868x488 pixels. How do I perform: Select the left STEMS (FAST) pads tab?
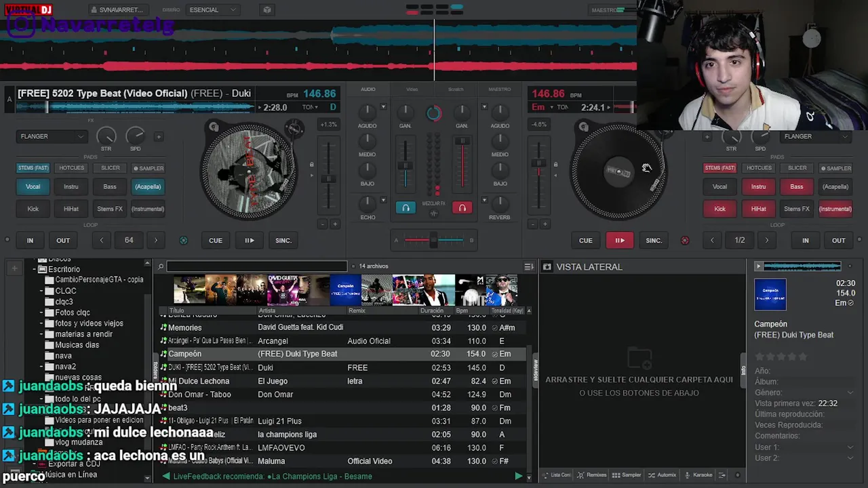tap(33, 168)
